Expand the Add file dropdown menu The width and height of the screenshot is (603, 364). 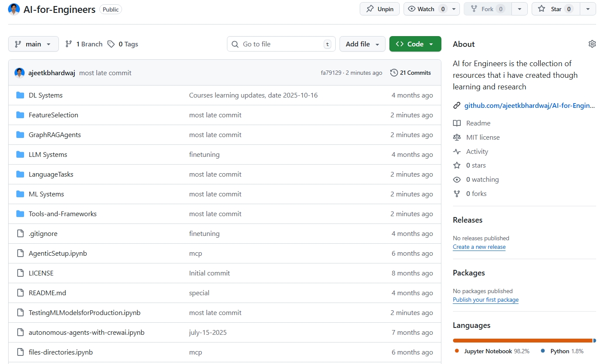pos(362,44)
